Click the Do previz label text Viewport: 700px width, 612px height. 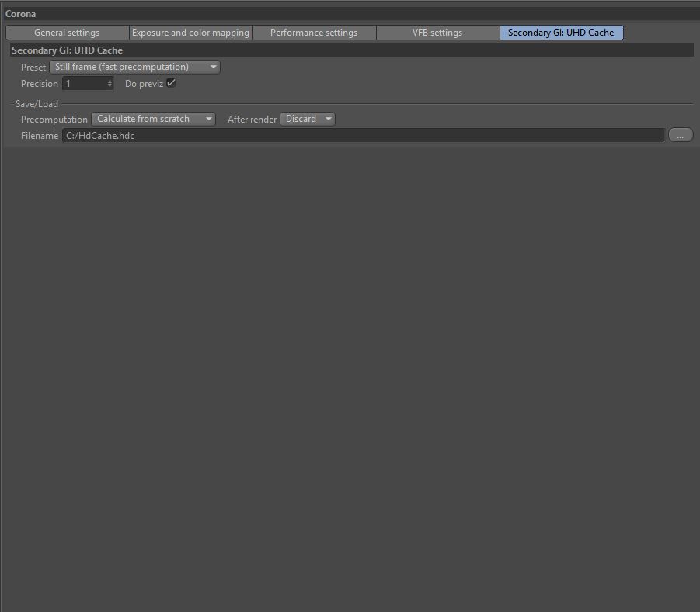(144, 84)
